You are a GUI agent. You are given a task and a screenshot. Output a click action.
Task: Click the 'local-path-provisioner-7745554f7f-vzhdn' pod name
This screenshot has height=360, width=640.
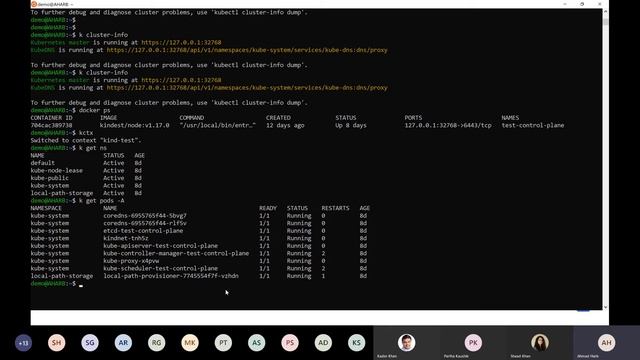(171, 276)
